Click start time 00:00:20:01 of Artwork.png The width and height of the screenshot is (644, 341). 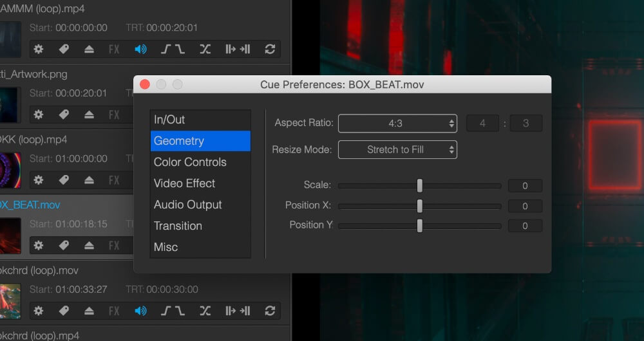[81, 93]
